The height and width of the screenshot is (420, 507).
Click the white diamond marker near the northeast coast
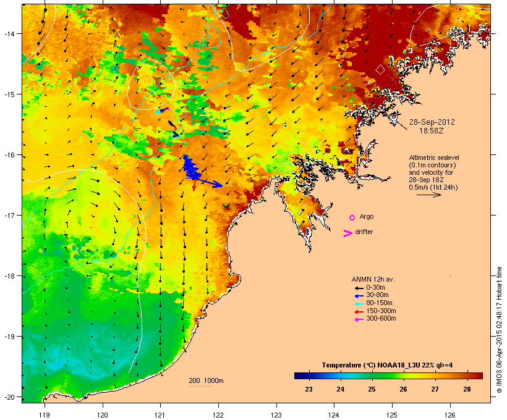point(380,69)
